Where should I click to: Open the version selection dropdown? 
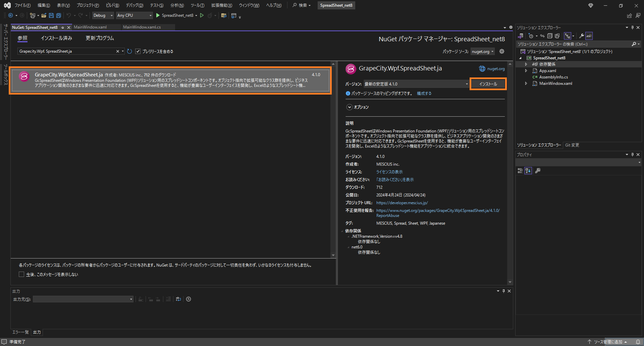(416, 84)
